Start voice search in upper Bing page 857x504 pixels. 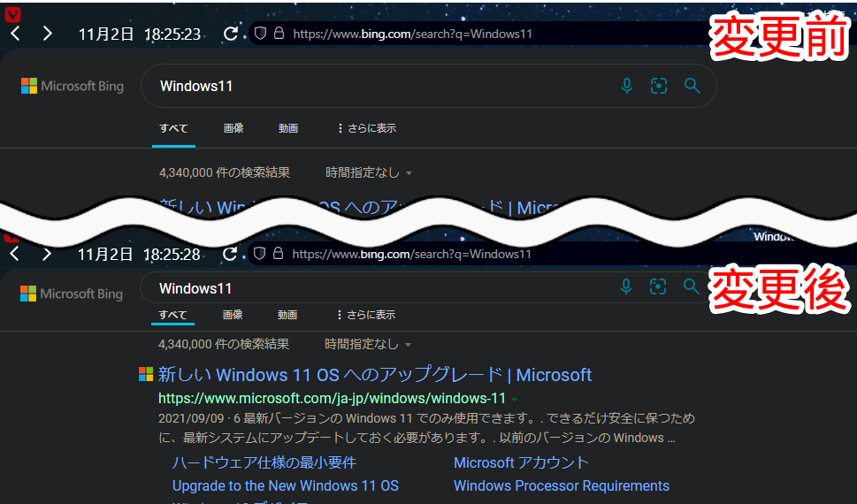pyautogui.click(x=627, y=86)
